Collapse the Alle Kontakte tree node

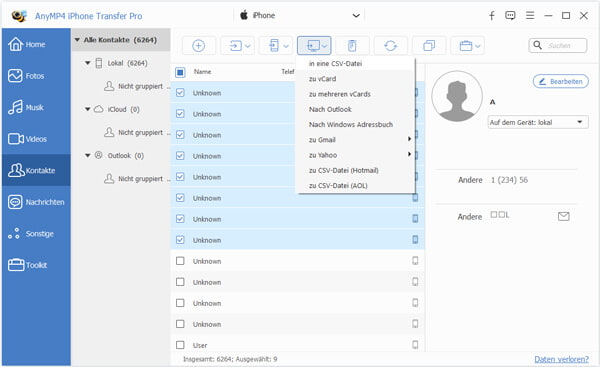click(77, 40)
